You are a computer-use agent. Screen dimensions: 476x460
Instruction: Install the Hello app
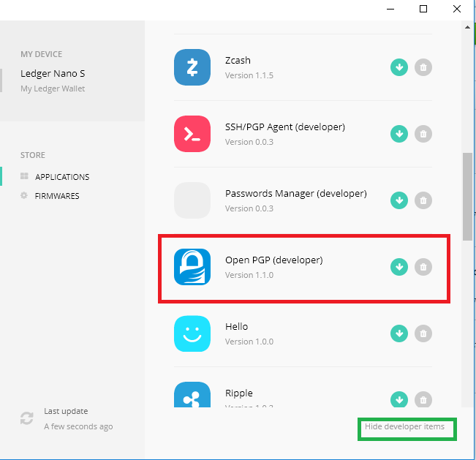click(x=399, y=333)
